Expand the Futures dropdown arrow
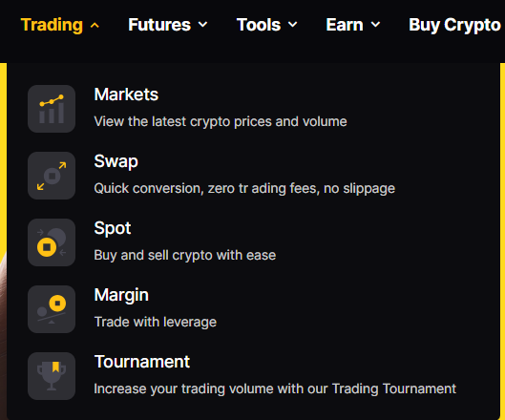This screenshot has width=505, height=420. click(202, 25)
